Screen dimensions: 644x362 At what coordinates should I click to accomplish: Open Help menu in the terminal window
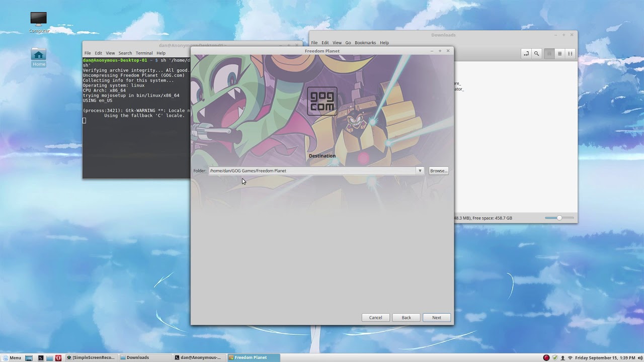161,53
